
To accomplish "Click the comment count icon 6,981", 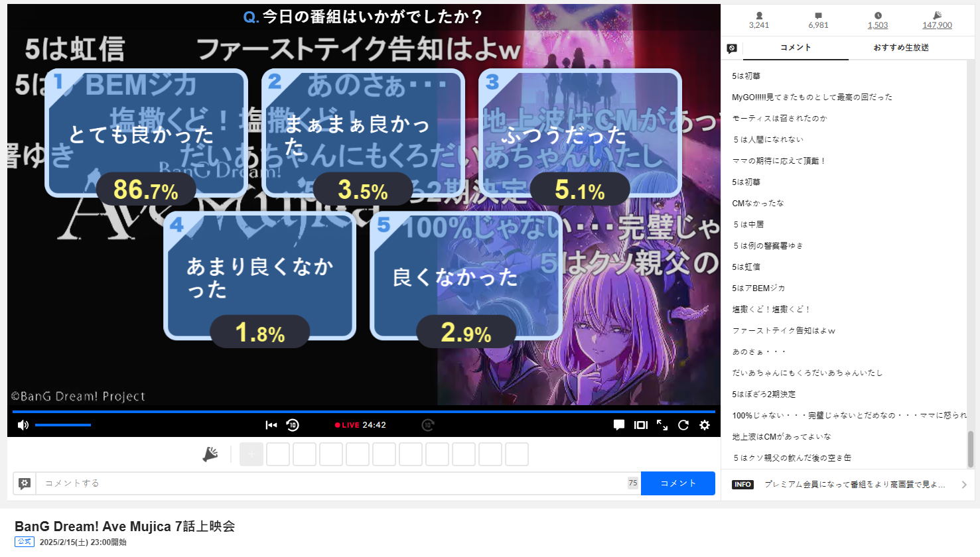I will click(x=818, y=15).
